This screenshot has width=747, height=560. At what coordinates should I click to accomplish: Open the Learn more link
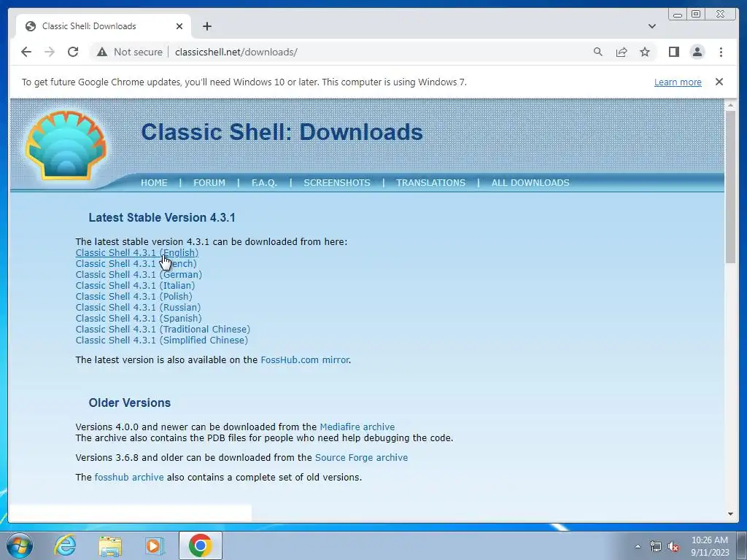tap(678, 82)
